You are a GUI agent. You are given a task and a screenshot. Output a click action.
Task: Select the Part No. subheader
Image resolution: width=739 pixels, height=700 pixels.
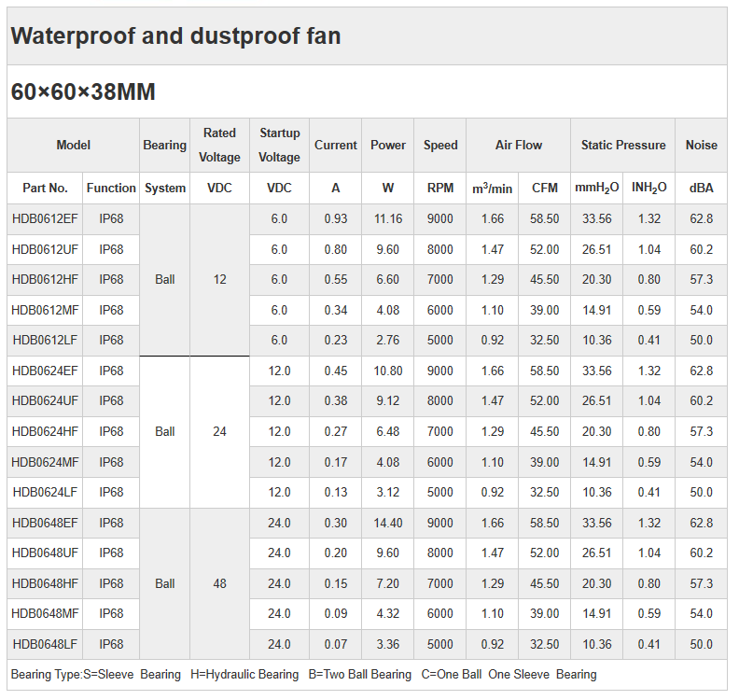click(x=45, y=188)
